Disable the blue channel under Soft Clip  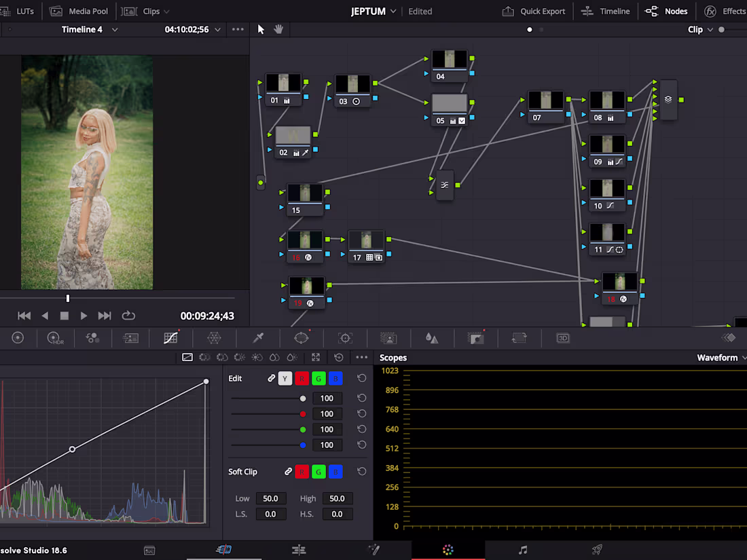(x=335, y=471)
